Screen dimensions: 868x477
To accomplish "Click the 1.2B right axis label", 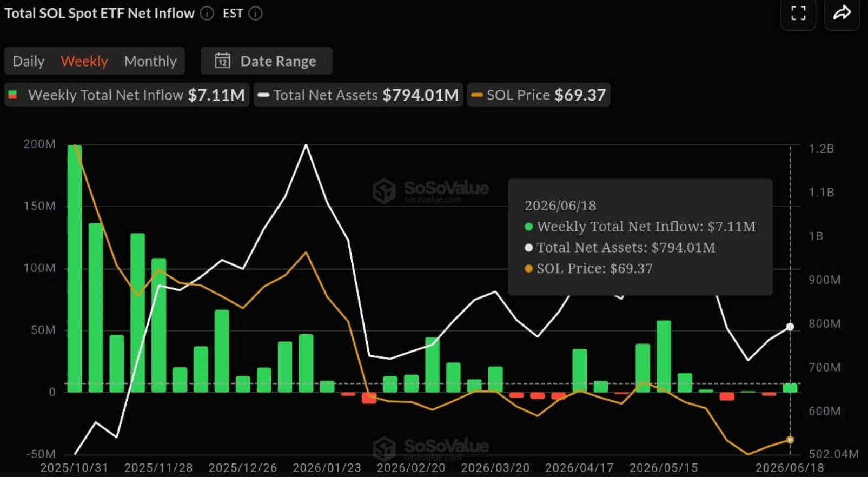I will (x=821, y=149).
